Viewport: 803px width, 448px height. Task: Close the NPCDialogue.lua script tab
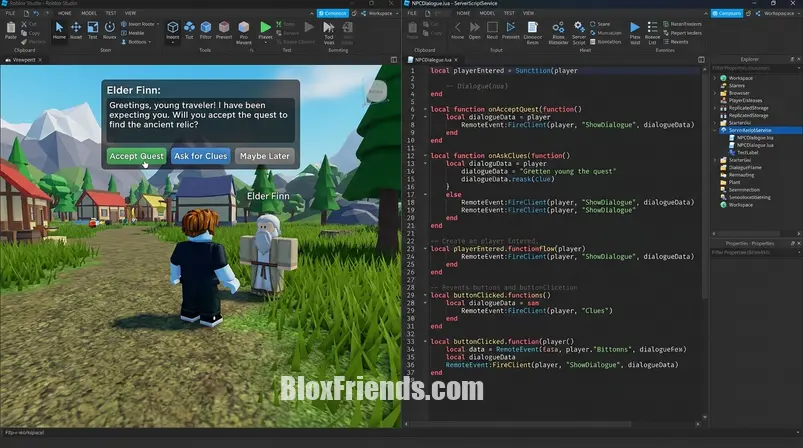tap(456, 60)
